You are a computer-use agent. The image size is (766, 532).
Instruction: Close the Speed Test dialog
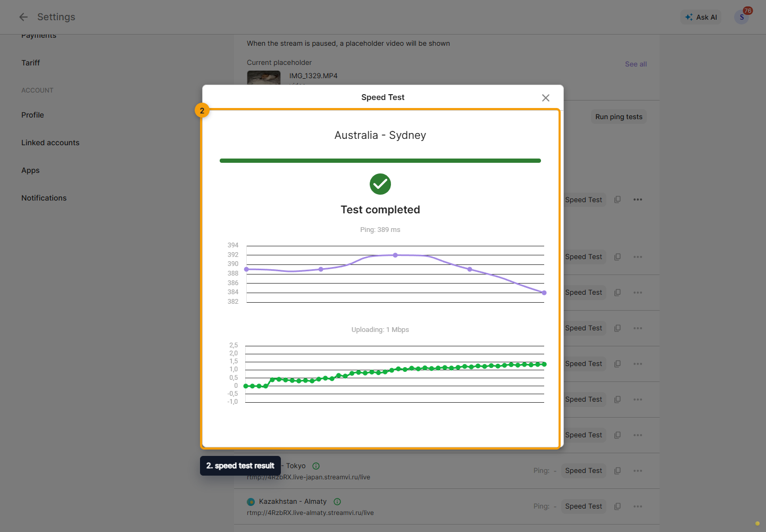545,98
